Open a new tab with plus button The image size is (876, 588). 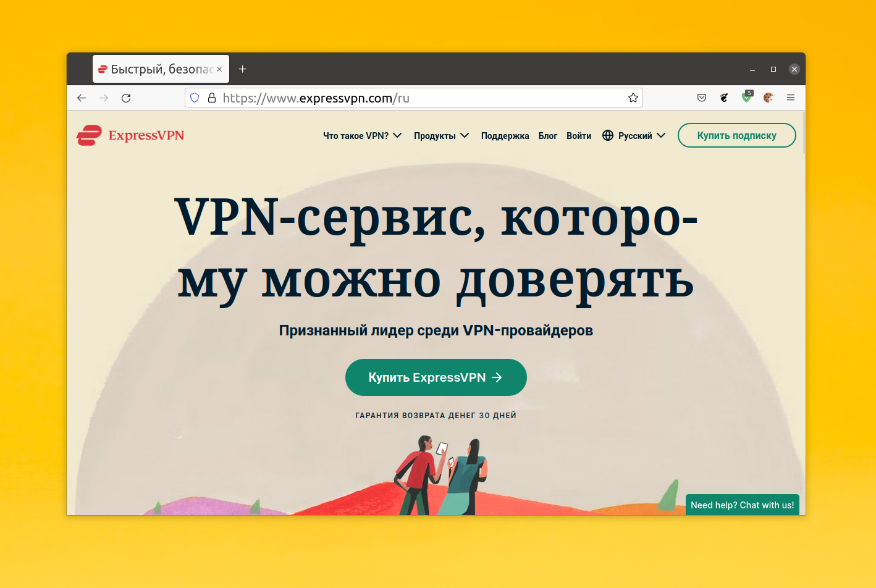pyautogui.click(x=243, y=69)
